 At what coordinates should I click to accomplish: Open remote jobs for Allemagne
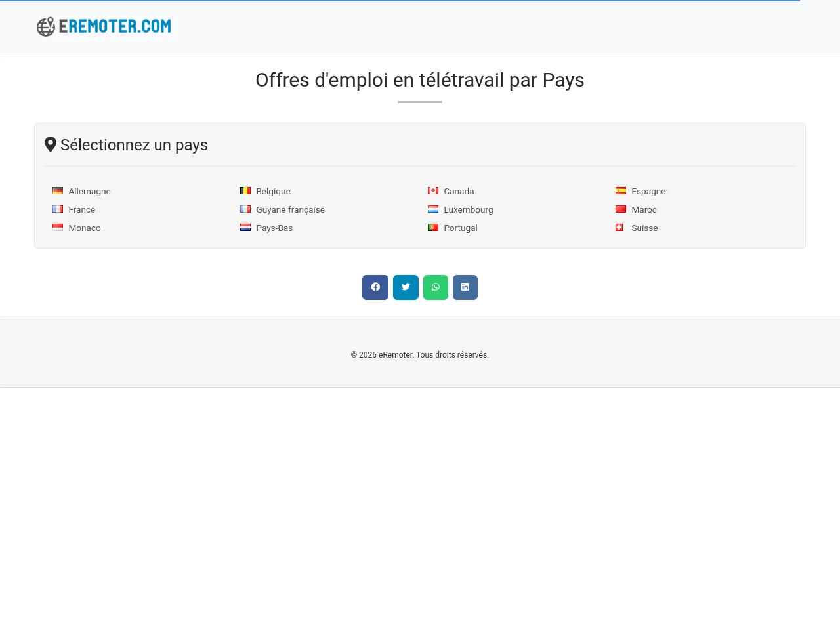[89, 192]
